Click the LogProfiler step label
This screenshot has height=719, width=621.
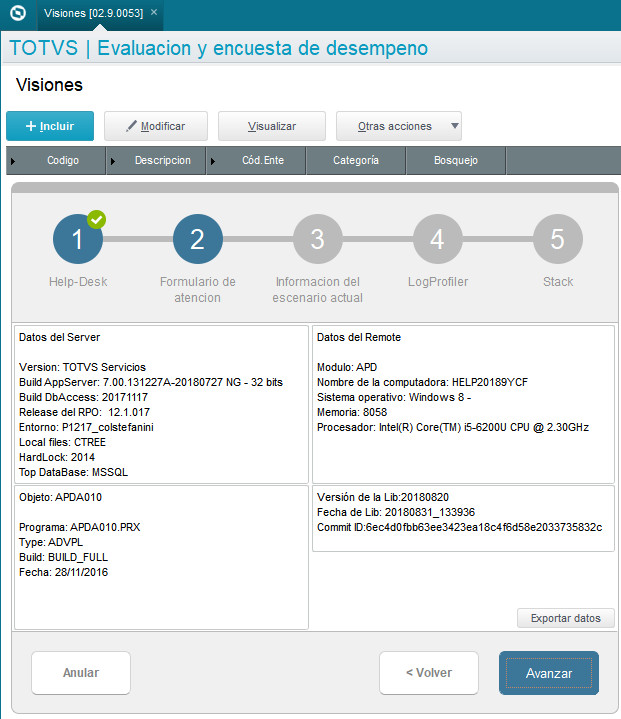[x=438, y=282]
